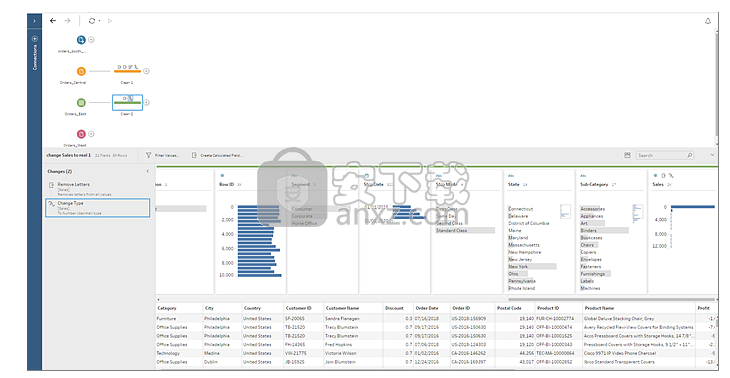Select the Orders_West input step icon
This screenshot has width=730, height=378.
point(81,134)
